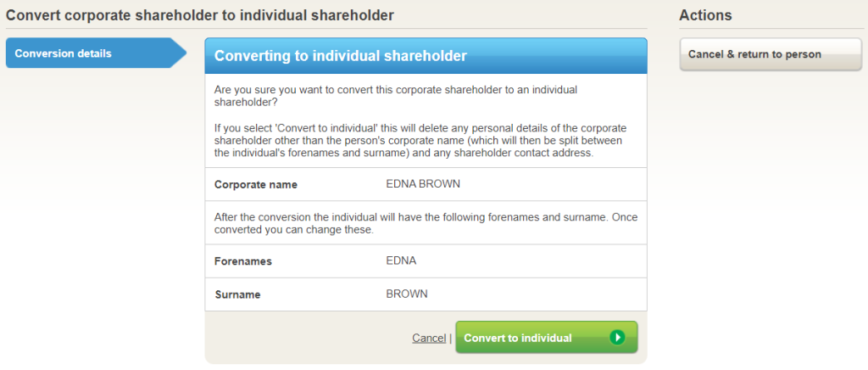
Task: Click the Cancel link
Action: click(429, 338)
